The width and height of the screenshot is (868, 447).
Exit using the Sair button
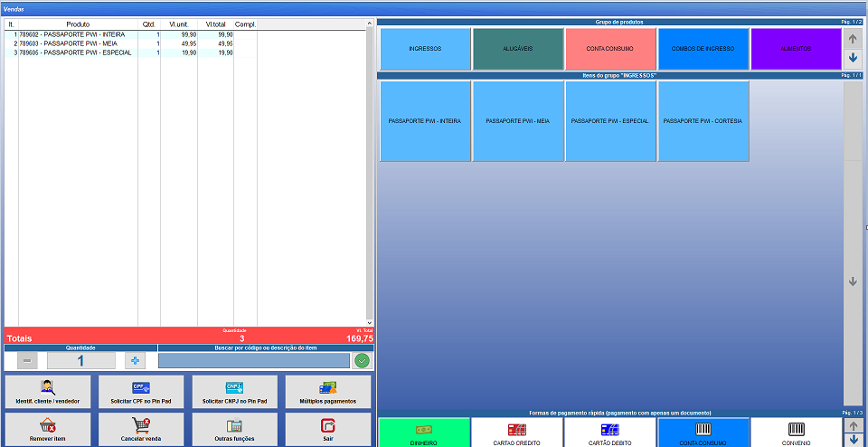(327, 429)
